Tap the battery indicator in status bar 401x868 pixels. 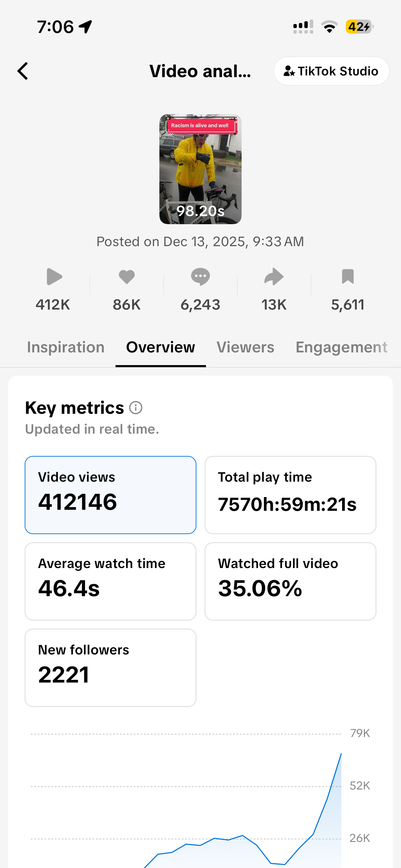[359, 27]
